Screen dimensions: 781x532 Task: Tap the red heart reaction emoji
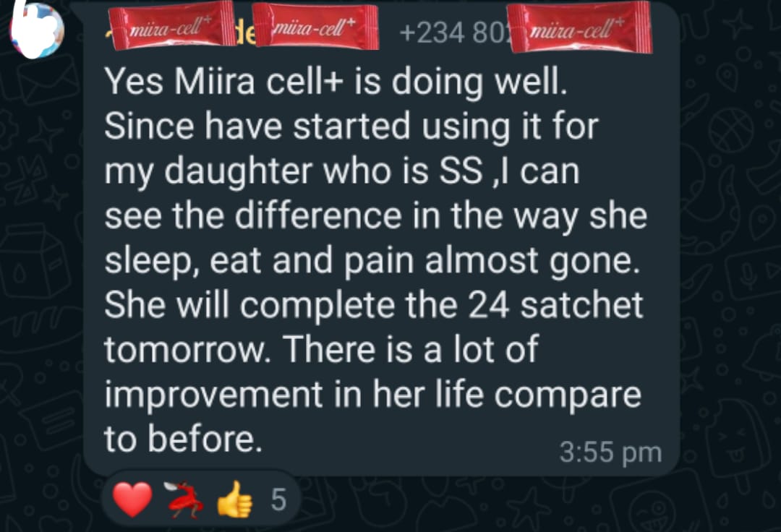click(132, 499)
